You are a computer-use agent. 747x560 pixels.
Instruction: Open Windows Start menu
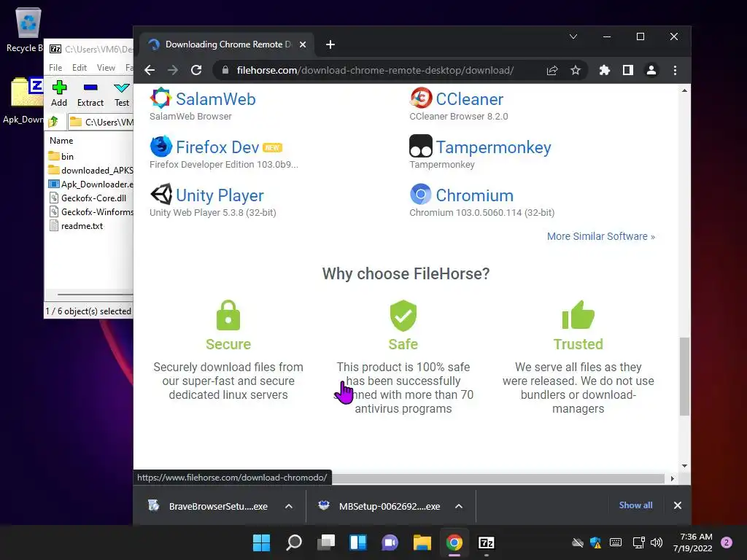[262, 542]
